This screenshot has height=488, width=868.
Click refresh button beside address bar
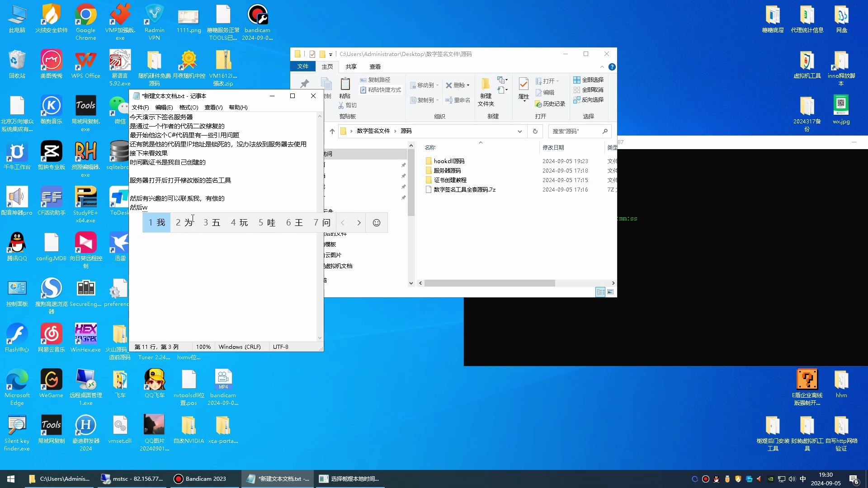click(x=535, y=131)
